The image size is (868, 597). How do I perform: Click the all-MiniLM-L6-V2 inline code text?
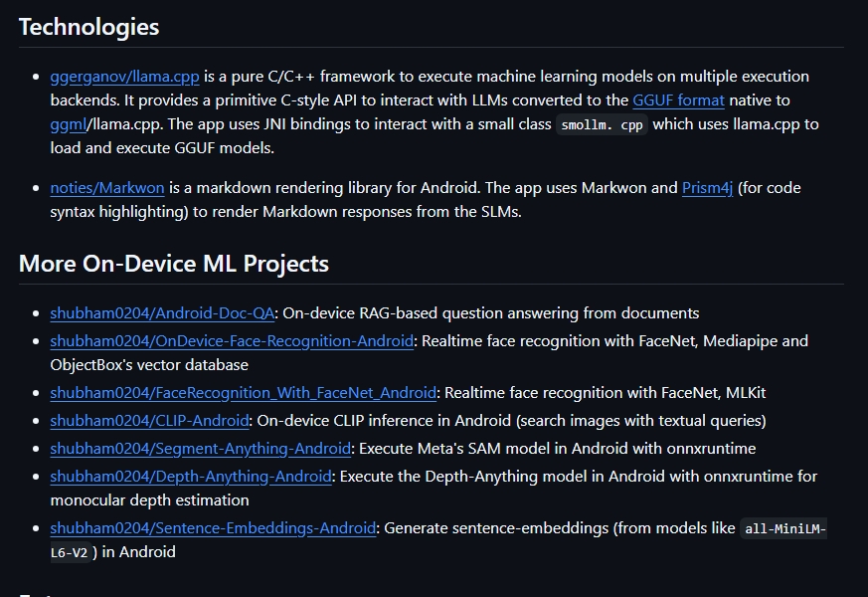point(783,529)
